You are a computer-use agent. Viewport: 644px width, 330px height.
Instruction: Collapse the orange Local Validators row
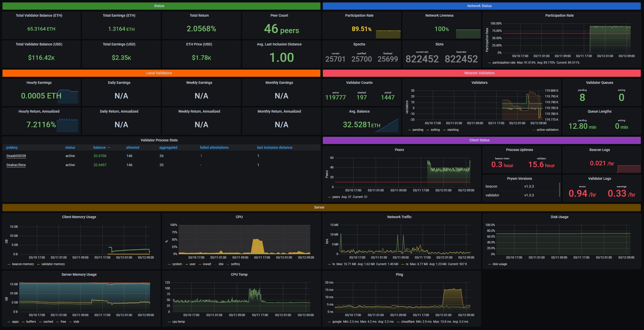point(159,73)
